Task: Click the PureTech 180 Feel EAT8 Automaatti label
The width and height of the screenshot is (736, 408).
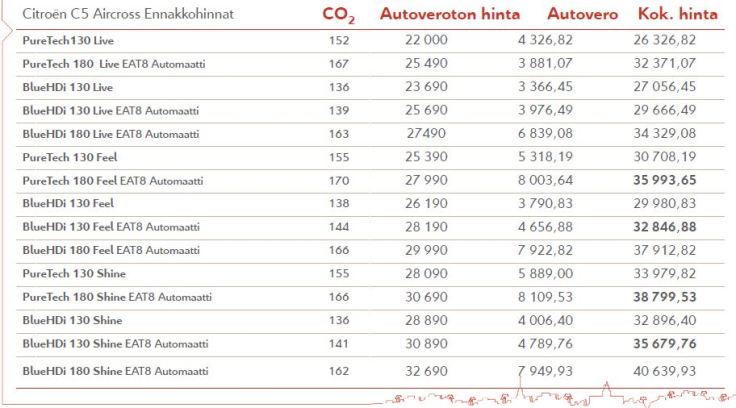Action: [x=113, y=181]
